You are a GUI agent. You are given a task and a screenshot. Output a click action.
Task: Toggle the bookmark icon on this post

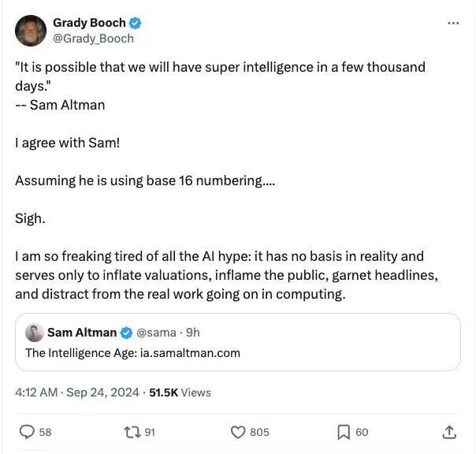point(344,431)
